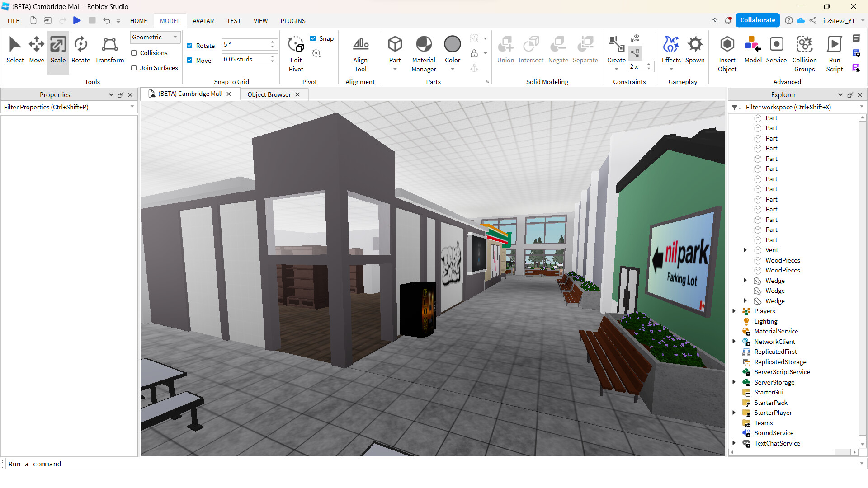Open Collision Groups
This screenshot has width=868, height=488.
(x=804, y=53)
